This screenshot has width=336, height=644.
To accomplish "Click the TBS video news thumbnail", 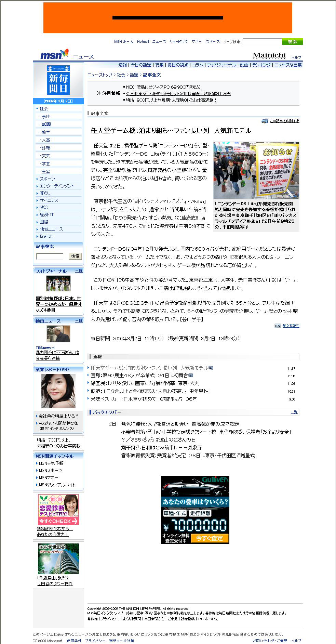I will (58, 334).
